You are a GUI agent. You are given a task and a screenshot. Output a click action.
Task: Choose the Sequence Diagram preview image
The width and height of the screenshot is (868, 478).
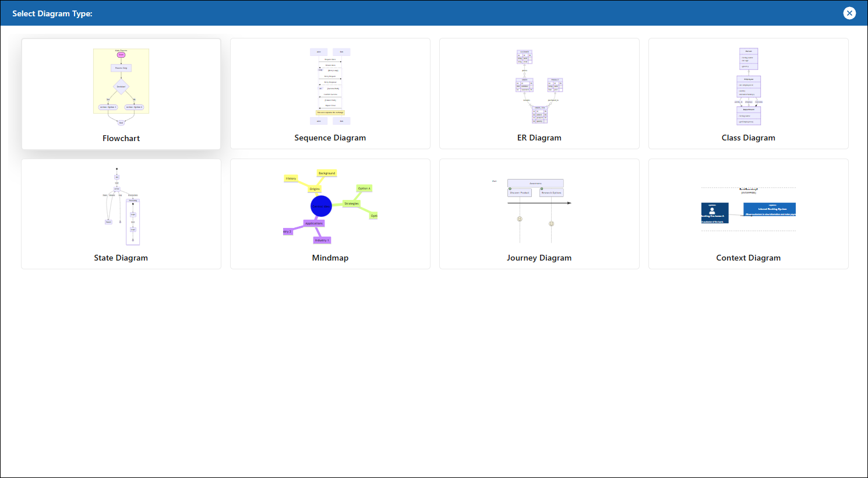tap(330, 86)
